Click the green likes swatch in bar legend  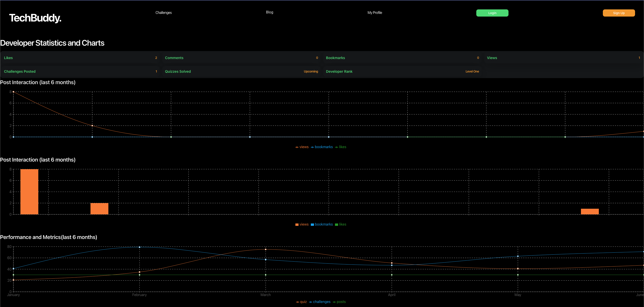(336, 224)
